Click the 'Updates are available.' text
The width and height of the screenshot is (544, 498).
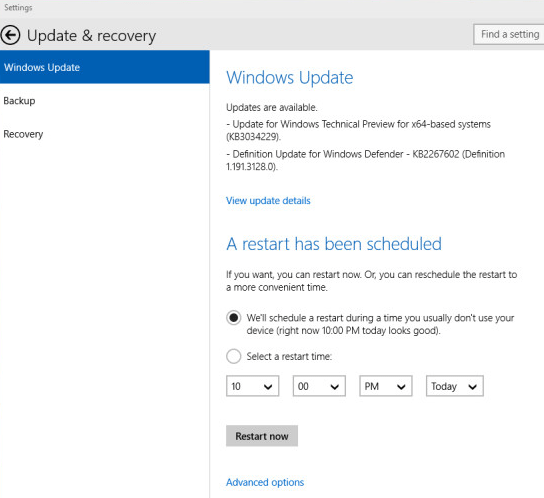click(x=272, y=107)
